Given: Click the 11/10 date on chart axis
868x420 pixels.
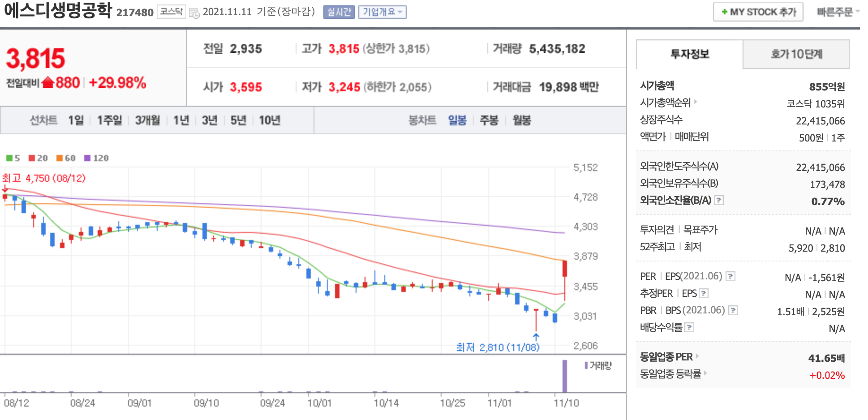Looking at the screenshot, I should pos(566,403).
